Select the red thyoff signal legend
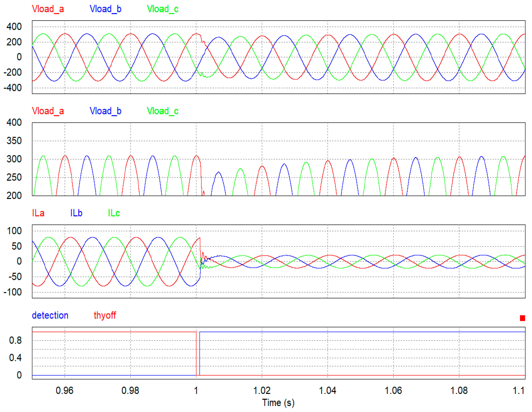 105,315
